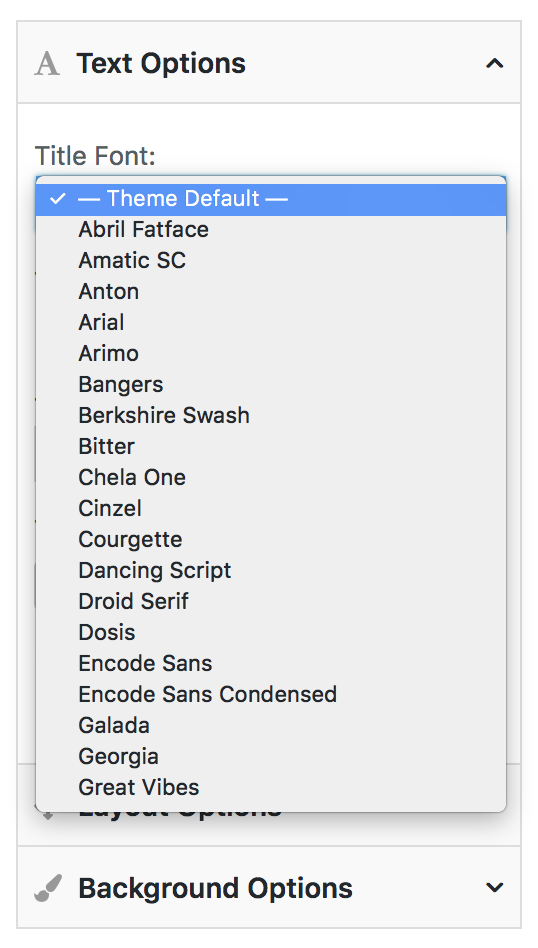Viewport: 538px width, 948px height.
Task: Pick Amatic SC font
Action: 271,261
